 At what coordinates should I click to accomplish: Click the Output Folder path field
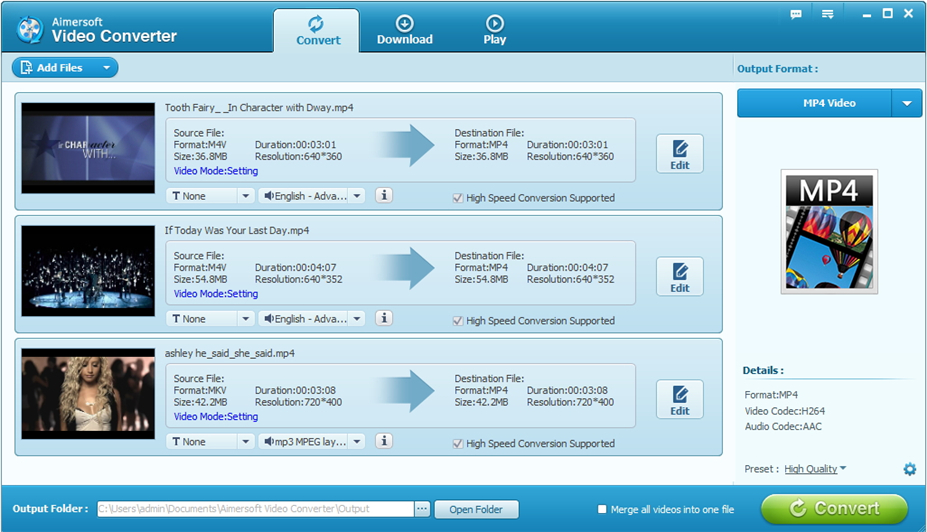255,509
